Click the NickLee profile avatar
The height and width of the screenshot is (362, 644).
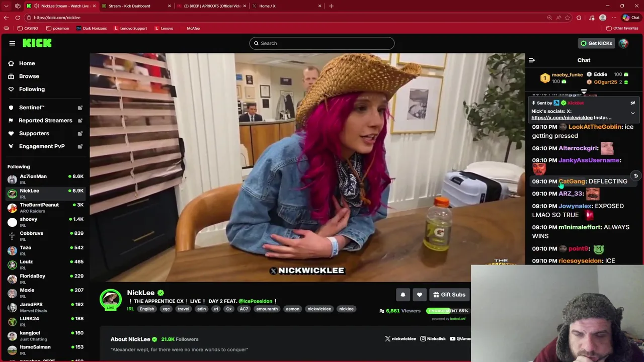pyautogui.click(x=111, y=300)
